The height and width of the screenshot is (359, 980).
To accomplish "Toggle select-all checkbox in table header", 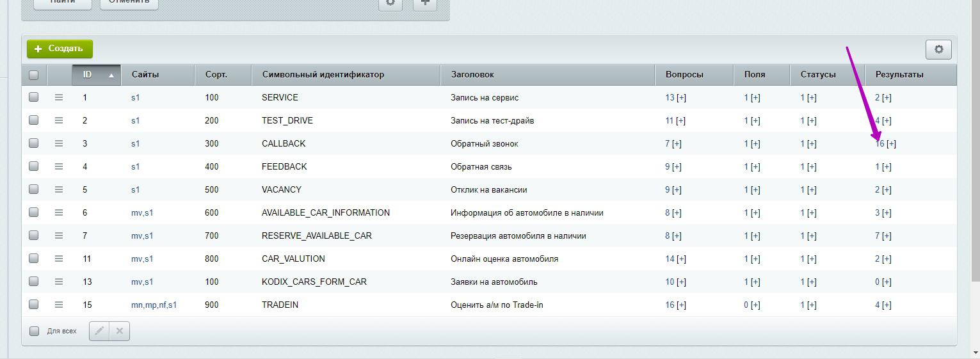I will point(34,75).
